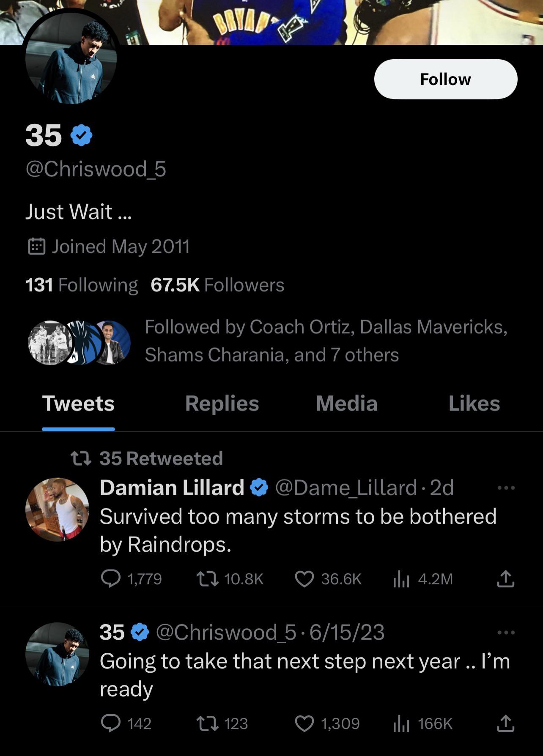Open the Media tab
This screenshot has width=543, height=756.
pos(346,403)
